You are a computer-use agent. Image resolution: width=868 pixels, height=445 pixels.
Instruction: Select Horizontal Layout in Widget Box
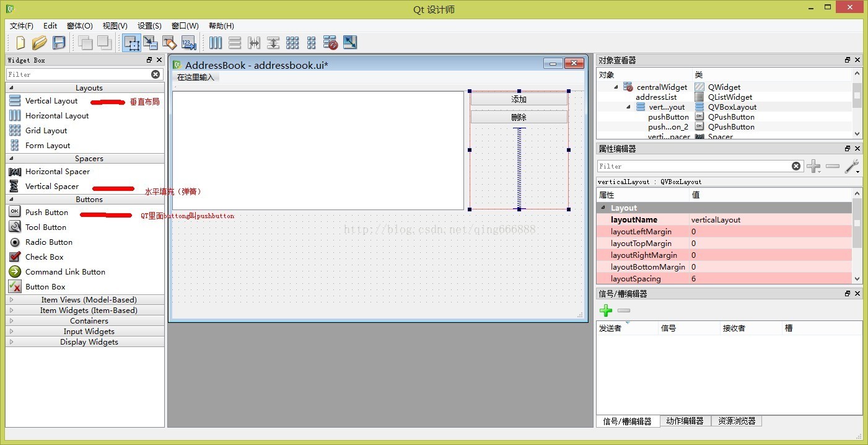pos(57,116)
